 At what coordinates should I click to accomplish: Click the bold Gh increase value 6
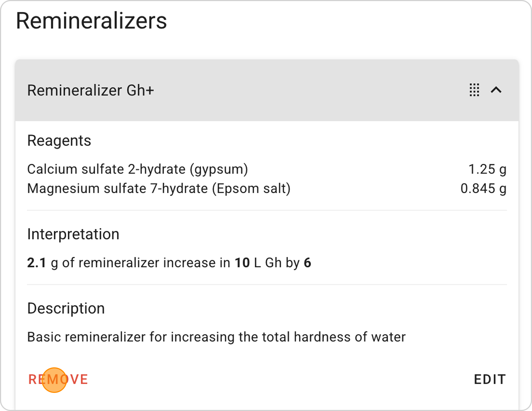coord(307,263)
